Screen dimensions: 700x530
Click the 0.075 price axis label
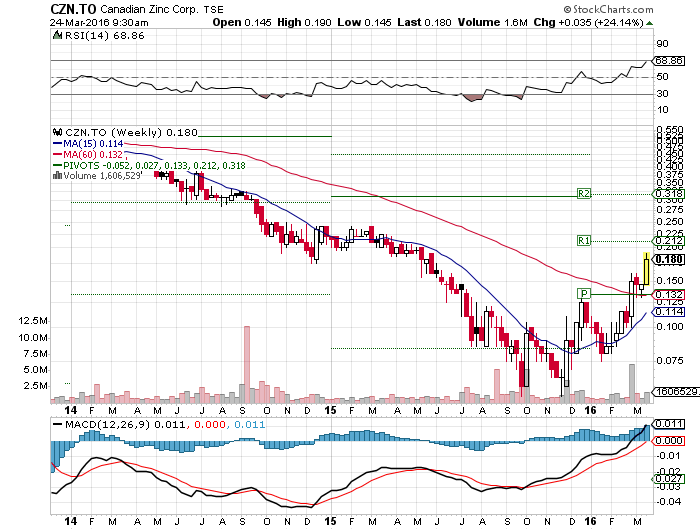[670, 360]
